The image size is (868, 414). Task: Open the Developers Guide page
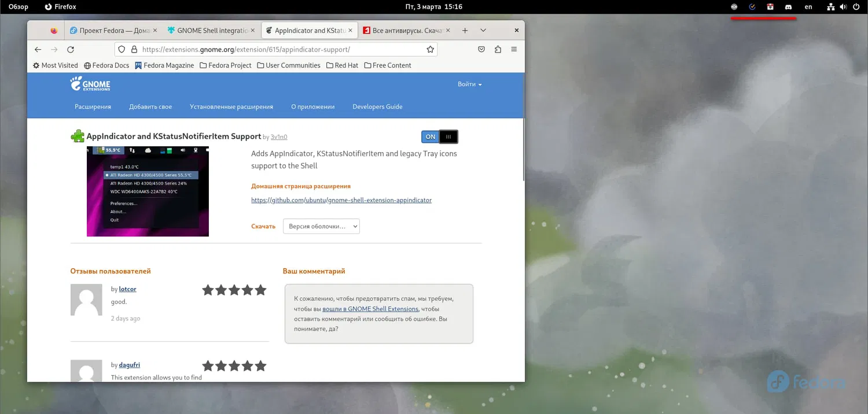377,106
